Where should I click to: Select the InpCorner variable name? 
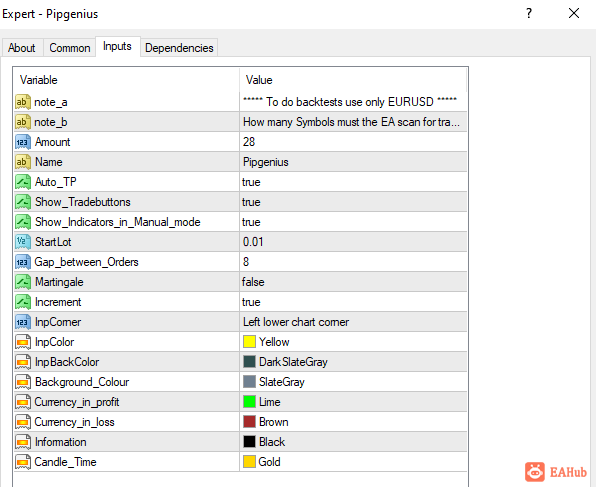point(58,322)
